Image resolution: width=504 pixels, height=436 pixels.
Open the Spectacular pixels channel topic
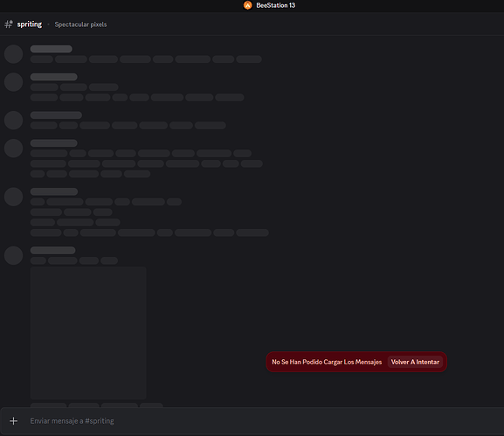pyautogui.click(x=80, y=24)
